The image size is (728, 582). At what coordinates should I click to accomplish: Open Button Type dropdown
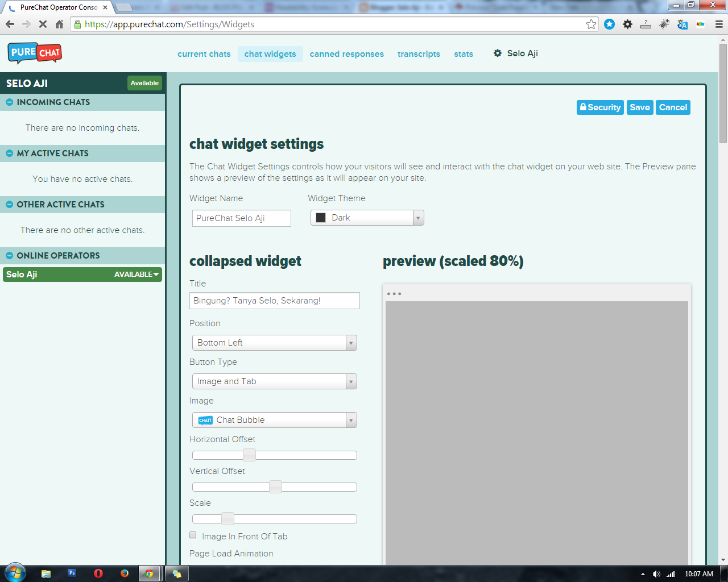[x=275, y=381]
